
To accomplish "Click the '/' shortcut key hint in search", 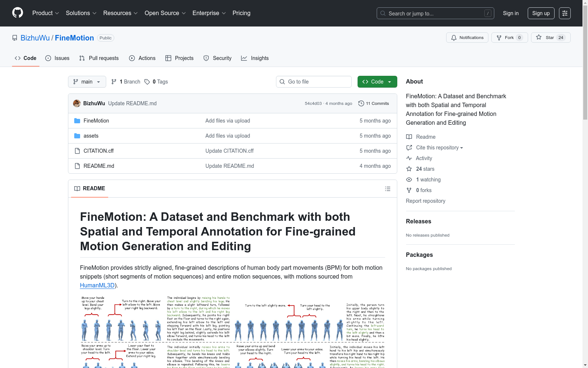I will (488, 13).
